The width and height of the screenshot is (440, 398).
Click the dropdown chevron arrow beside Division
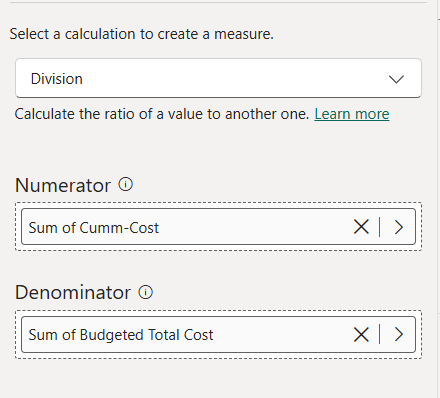pos(396,79)
